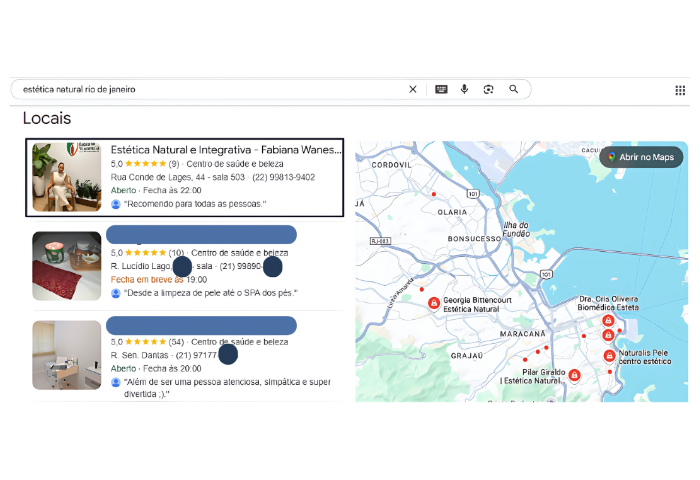This screenshot has height=480, width=700.
Task: Click the BONSUCESSO label on the map
Action: (474, 239)
